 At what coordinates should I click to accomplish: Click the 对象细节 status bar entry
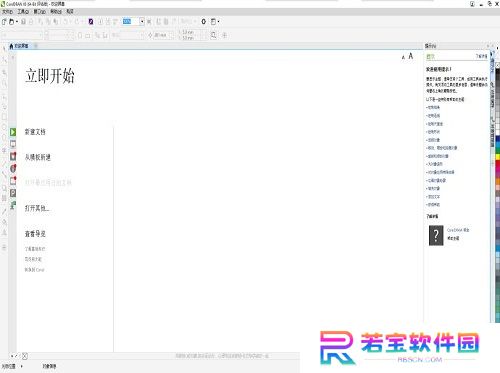point(49,366)
